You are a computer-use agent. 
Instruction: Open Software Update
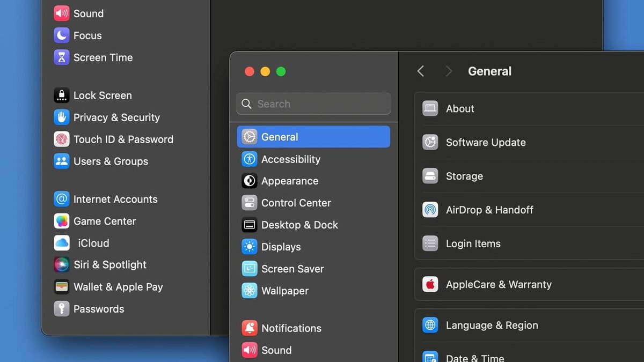[485, 142]
